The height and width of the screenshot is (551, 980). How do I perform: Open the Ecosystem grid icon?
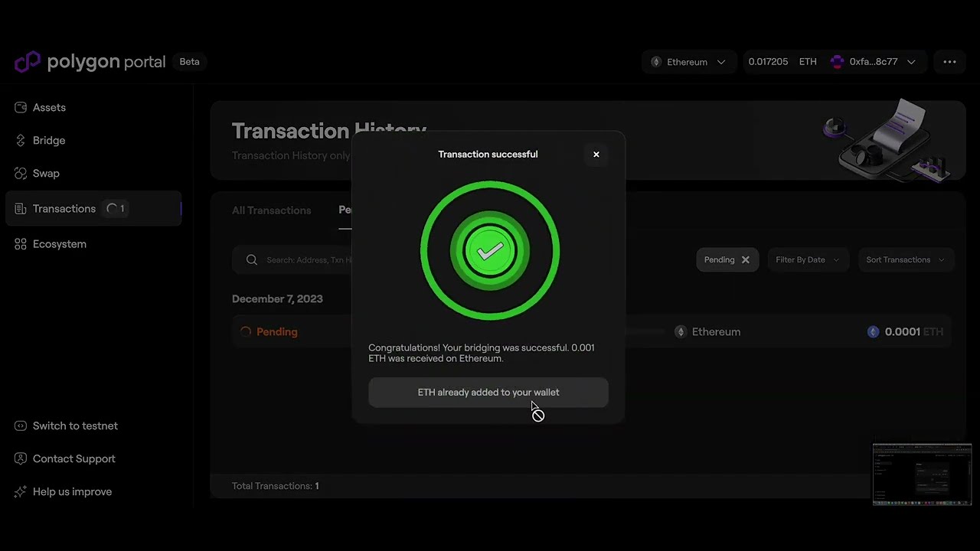[x=21, y=243]
